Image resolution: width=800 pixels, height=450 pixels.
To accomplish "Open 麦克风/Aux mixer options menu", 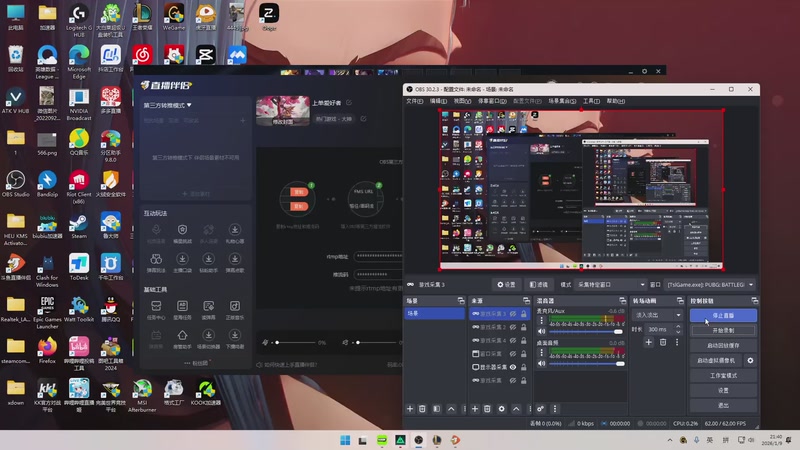I will [x=541, y=320].
